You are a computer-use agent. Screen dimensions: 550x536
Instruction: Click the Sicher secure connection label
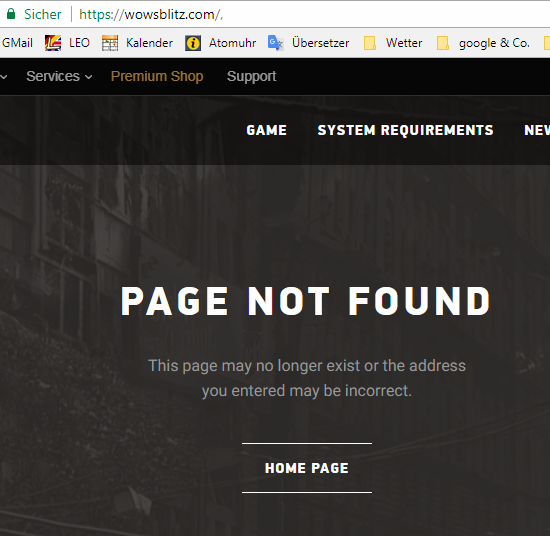(43, 14)
